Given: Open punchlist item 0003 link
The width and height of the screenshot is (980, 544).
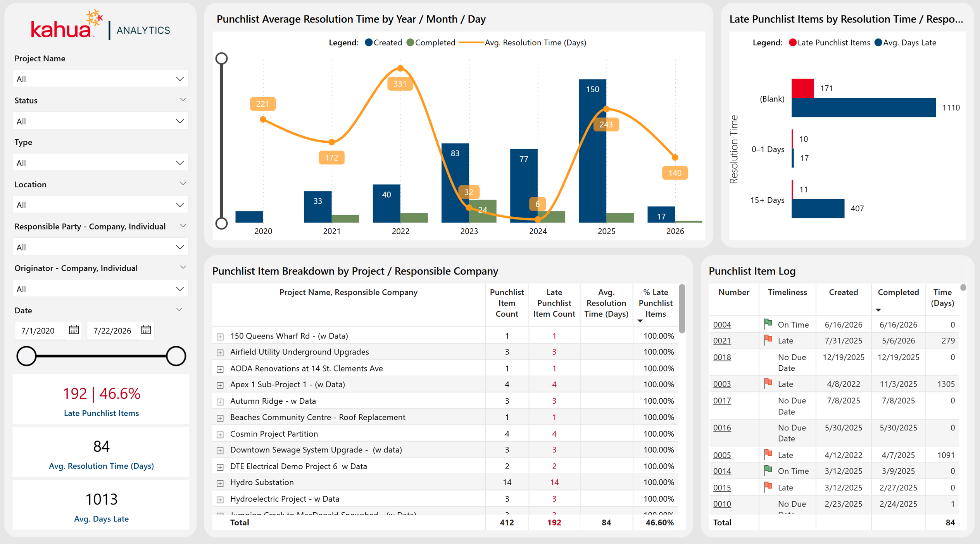Looking at the screenshot, I should [x=722, y=384].
